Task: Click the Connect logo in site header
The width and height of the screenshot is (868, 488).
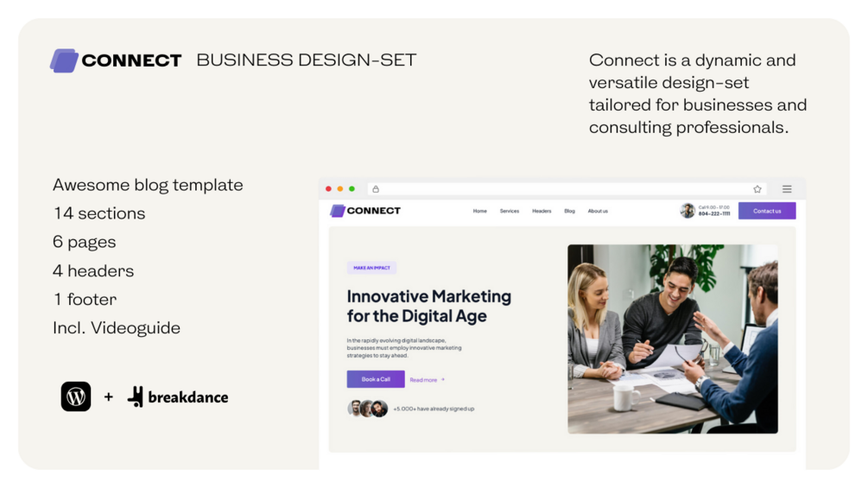Action: point(365,211)
